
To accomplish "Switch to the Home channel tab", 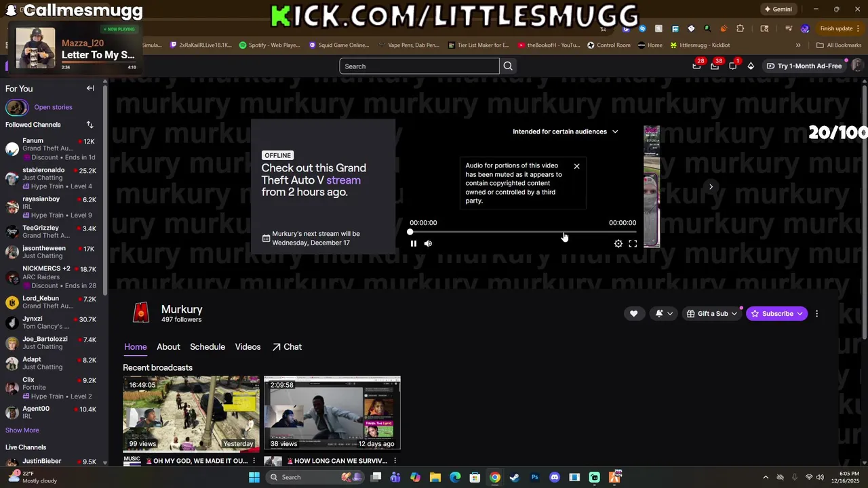I will coord(136,347).
